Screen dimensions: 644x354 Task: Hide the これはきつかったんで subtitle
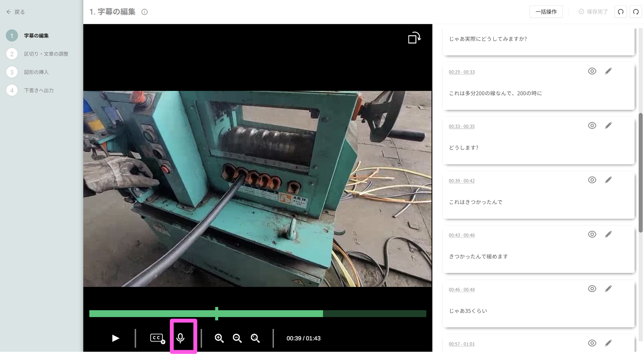pyautogui.click(x=592, y=180)
